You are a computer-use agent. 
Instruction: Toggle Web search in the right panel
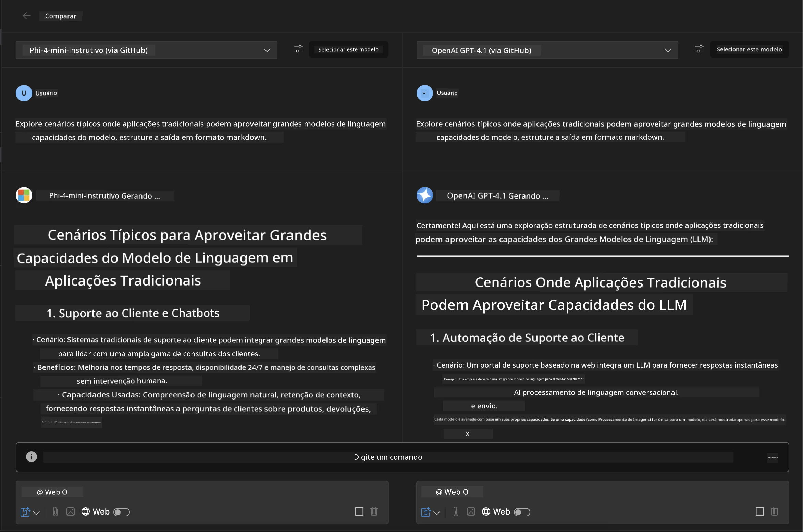tap(522, 512)
